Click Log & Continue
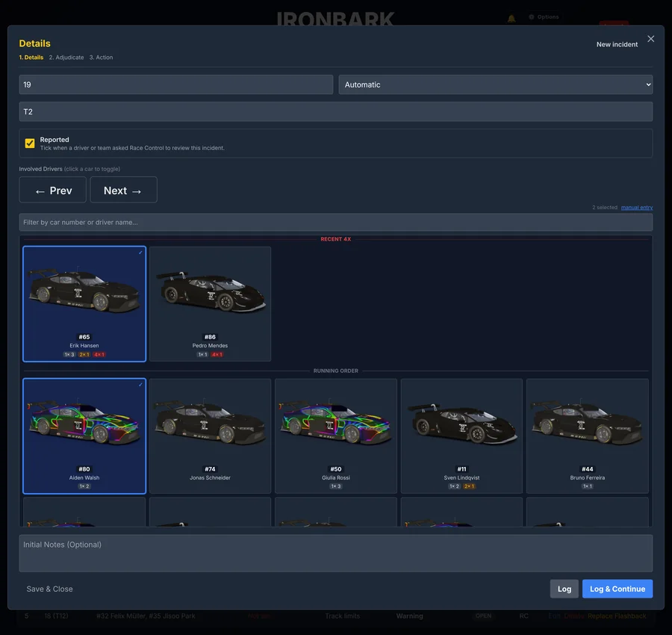The image size is (672, 635). [x=617, y=589]
